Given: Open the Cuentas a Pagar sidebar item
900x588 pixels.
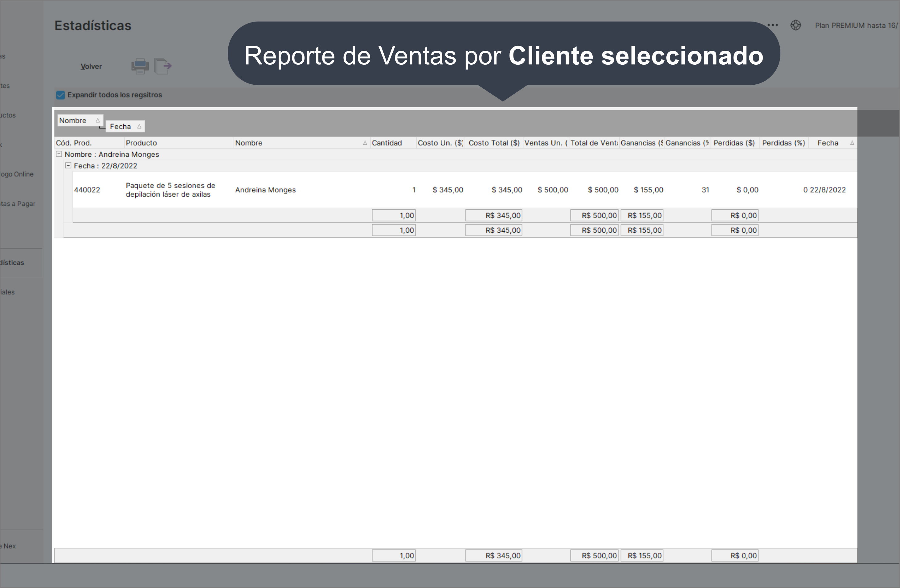Looking at the screenshot, I should 18,204.
